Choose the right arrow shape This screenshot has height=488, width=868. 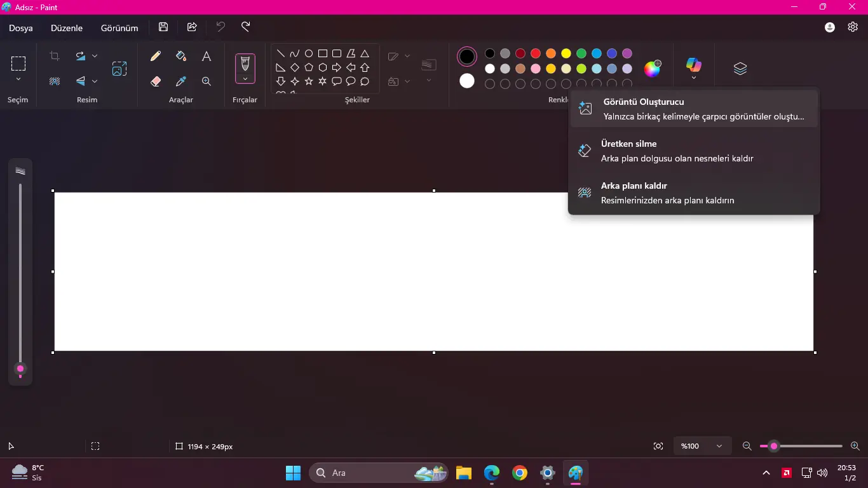pyautogui.click(x=337, y=67)
